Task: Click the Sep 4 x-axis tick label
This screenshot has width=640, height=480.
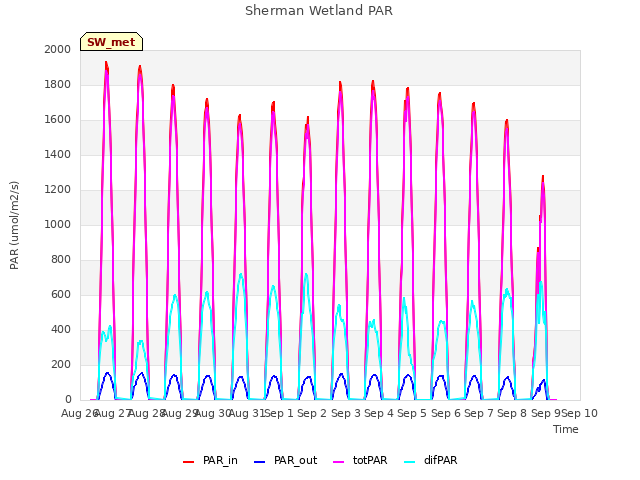Action: [x=379, y=413]
